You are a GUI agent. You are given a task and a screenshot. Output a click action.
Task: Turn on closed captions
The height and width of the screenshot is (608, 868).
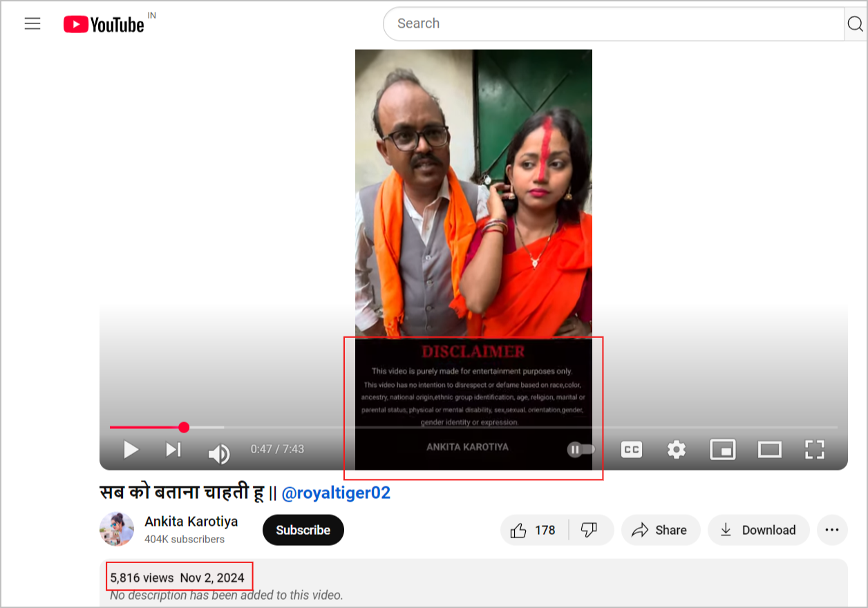631,450
